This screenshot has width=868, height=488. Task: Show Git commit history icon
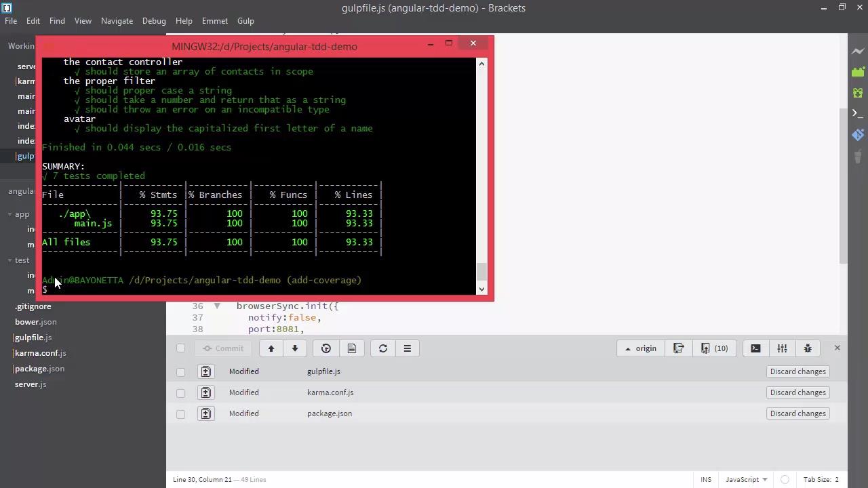326,348
